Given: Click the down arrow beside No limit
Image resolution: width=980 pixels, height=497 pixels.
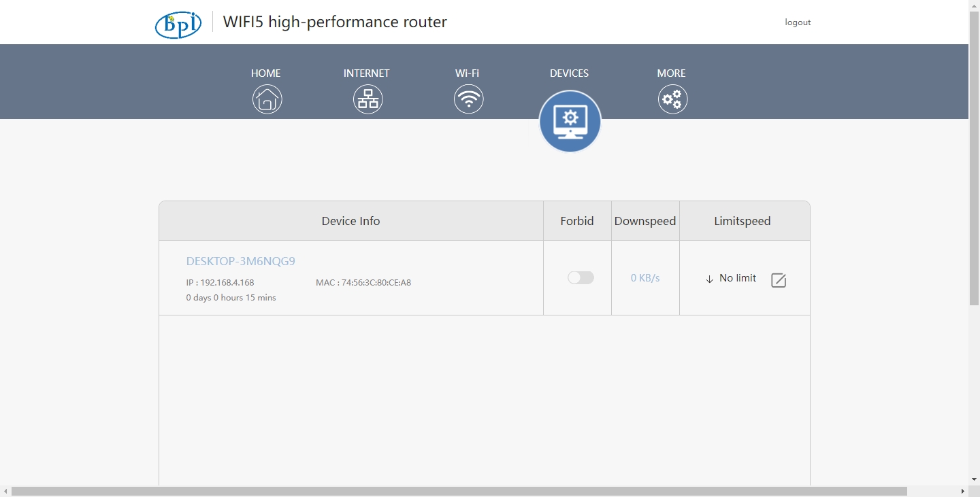Looking at the screenshot, I should 709,279.
